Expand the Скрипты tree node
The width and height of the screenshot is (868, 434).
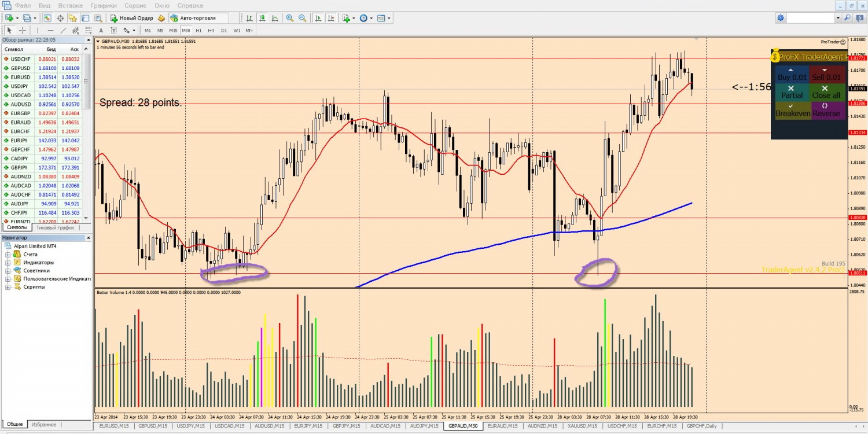[x=8, y=287]
